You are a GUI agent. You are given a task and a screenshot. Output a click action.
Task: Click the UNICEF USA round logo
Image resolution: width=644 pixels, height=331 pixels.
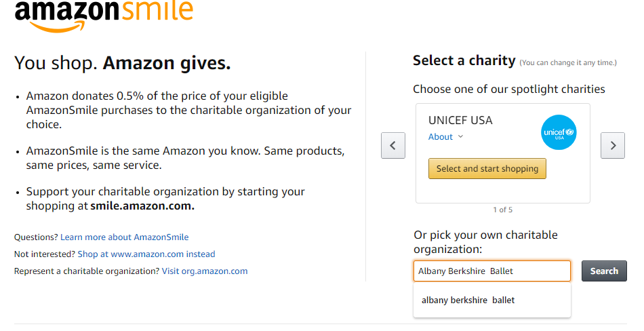click(x=559, y=133)
